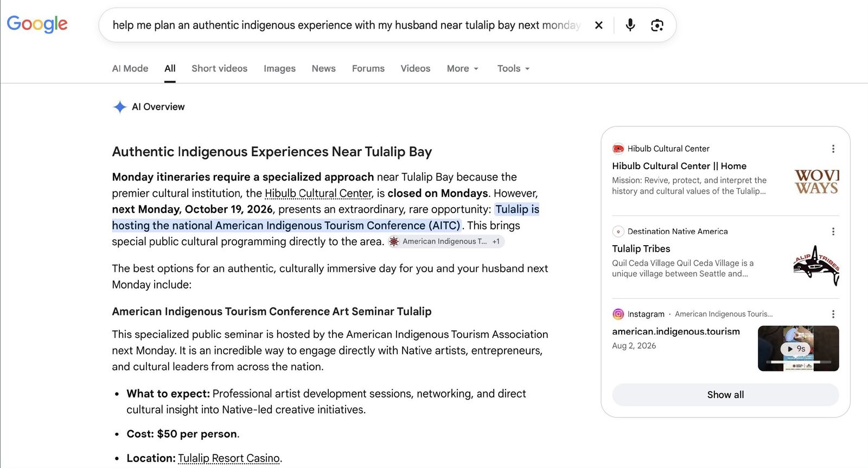Click the Destination Native America favicon
868x468 pixels.
pos(618,232)
